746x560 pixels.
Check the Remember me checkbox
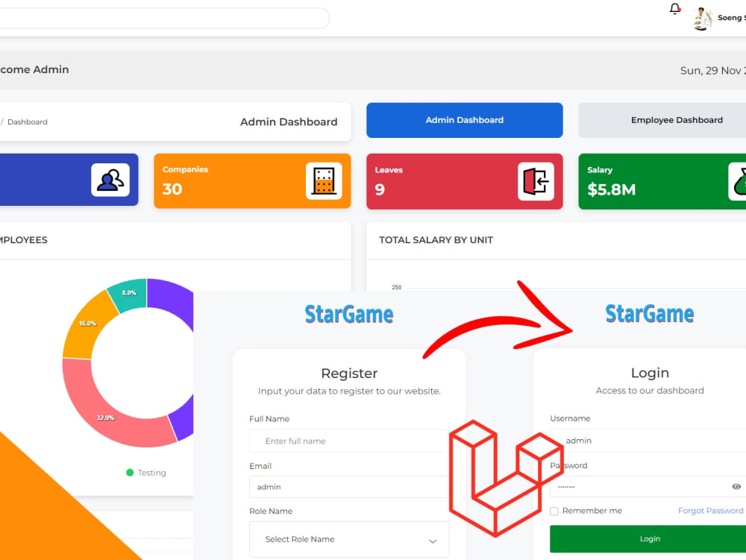(x=554, y=511)
